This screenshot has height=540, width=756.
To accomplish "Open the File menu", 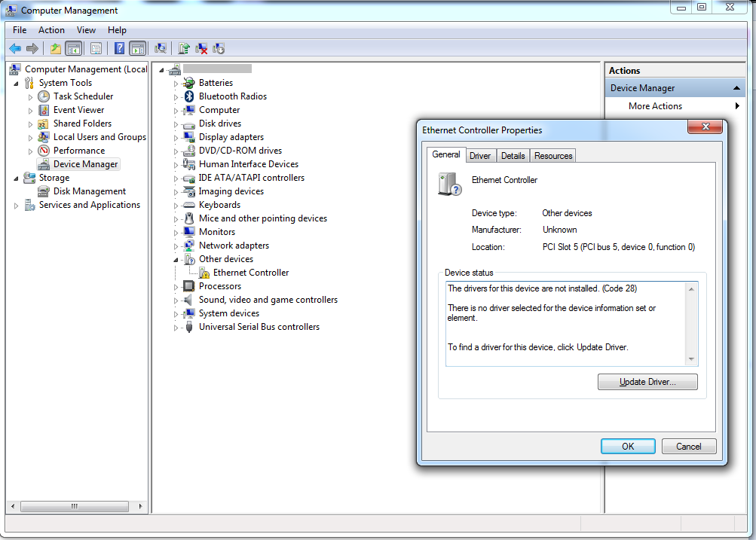I will (20, 30).
